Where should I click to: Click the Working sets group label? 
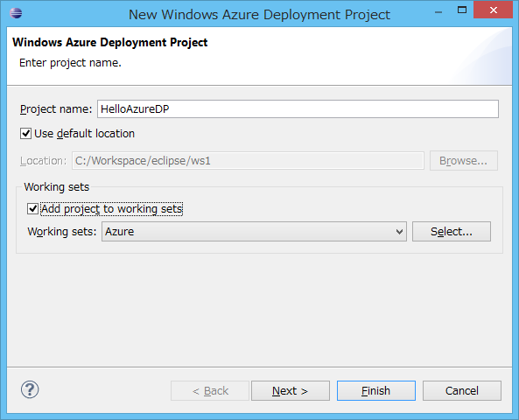57,187
